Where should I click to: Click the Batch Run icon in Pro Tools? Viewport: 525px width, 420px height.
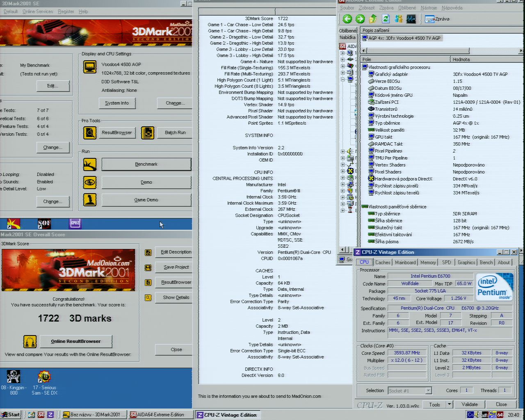[x=148, y=132]
